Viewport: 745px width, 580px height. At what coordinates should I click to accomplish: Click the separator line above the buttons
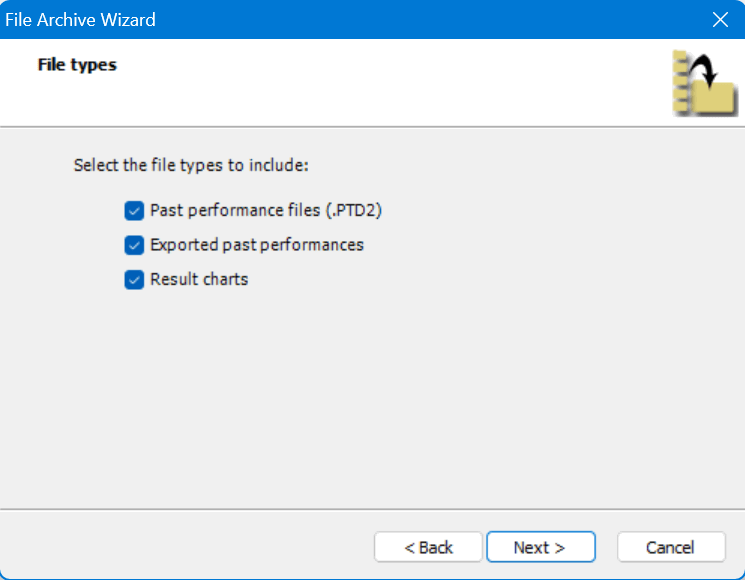[x=372, y=509]
